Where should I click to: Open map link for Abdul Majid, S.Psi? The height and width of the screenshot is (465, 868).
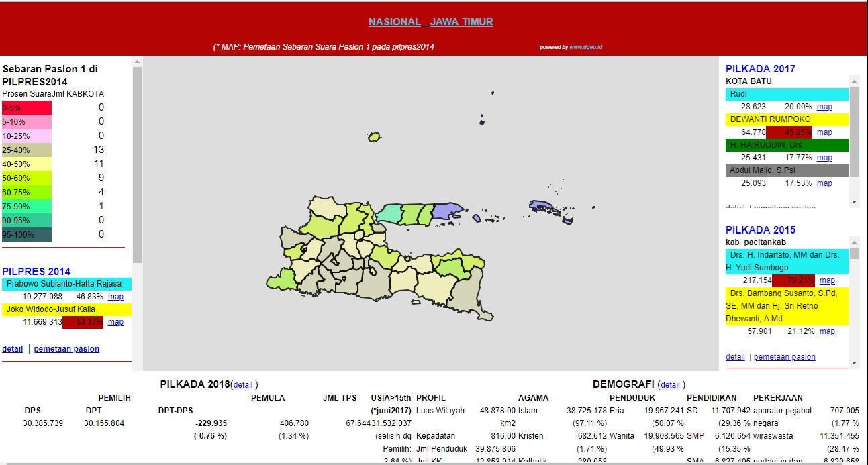coord(824,183)
